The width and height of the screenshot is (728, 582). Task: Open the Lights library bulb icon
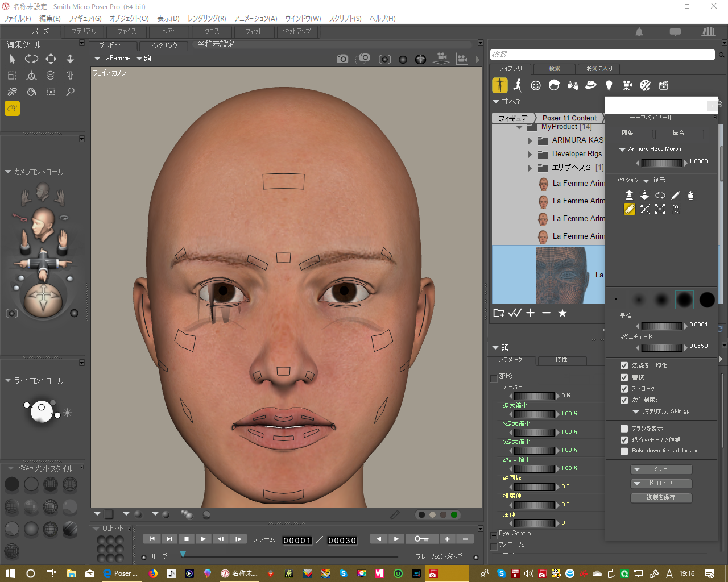coord(609,85)
